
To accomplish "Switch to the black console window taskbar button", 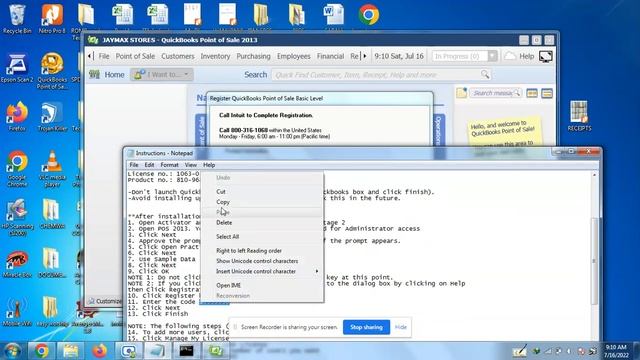I will click(187, 351).
